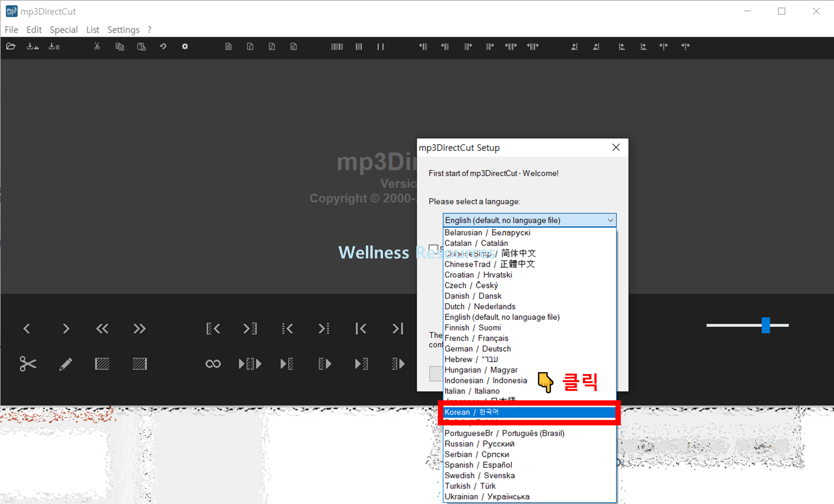Open the ? help menu
The height and width of the screenshot is (504, 834).
point(149,30)
